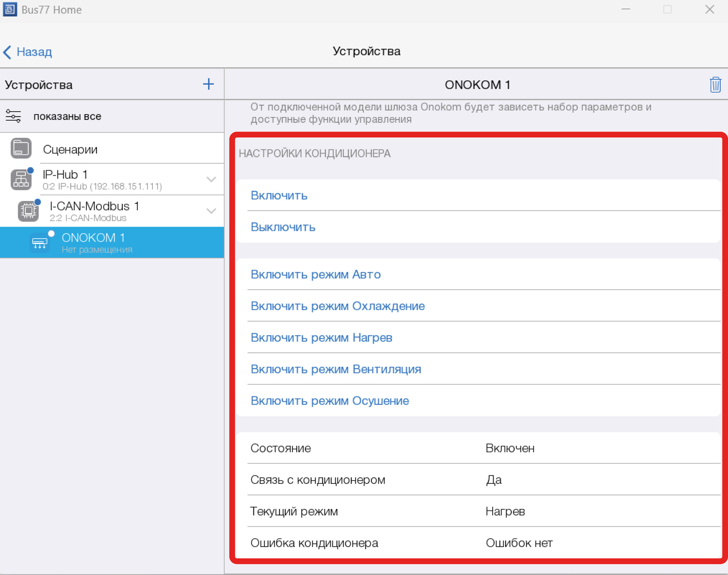Enable Включить режим Вентиляция
Image resolution: width=728 pixels, height=575 pixels.
[335, 369]
